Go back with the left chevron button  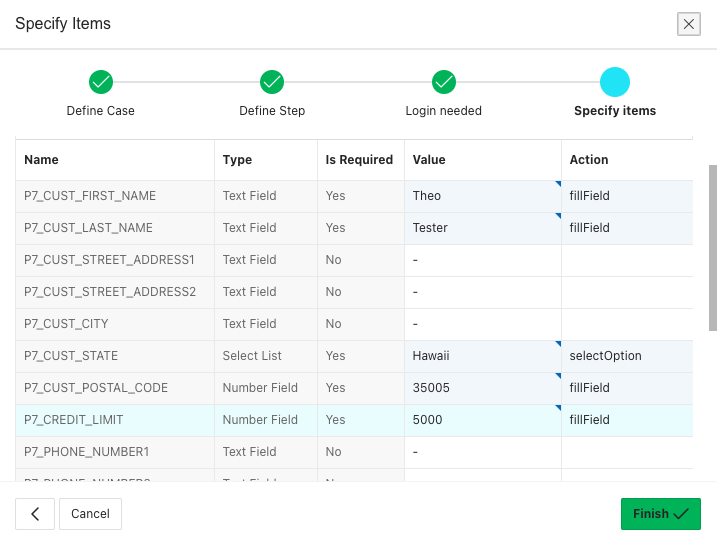(x=35, y=514)
